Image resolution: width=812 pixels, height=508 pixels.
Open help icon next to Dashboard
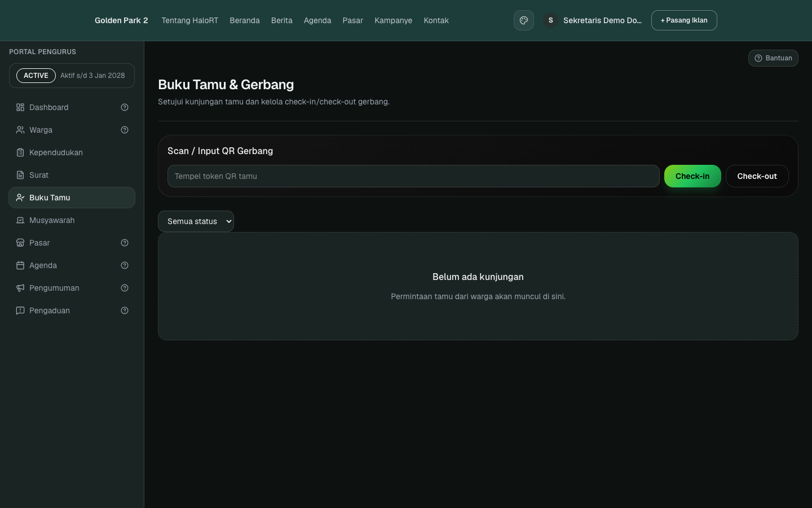tap(125, 107)
